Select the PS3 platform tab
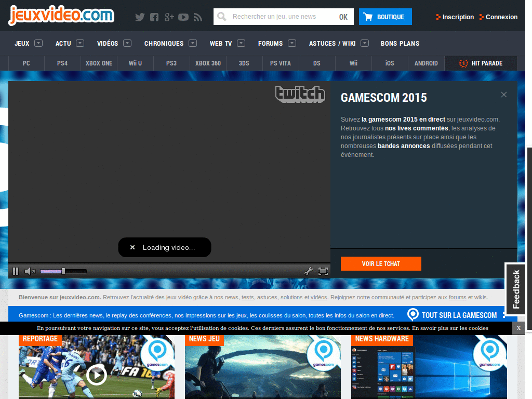The height and width of the screenshot is (399, 532). point(171,63)
